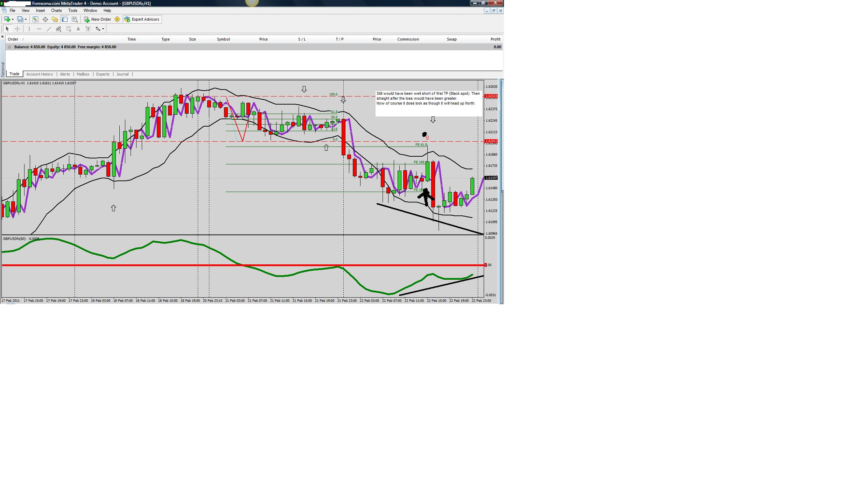Toggle the Terminal panel toolbar icon
This screenshot has width=868, height=477.
tap(65, 19)
